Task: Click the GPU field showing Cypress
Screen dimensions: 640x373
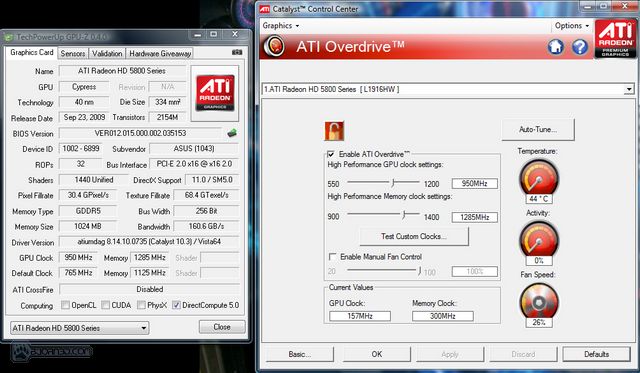Action: [x=84, y=87]
